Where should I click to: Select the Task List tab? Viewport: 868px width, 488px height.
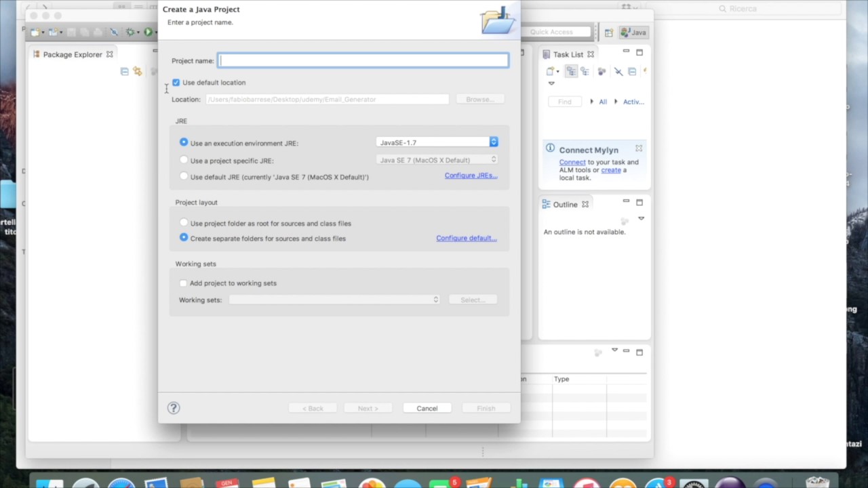tap(568, 54)
